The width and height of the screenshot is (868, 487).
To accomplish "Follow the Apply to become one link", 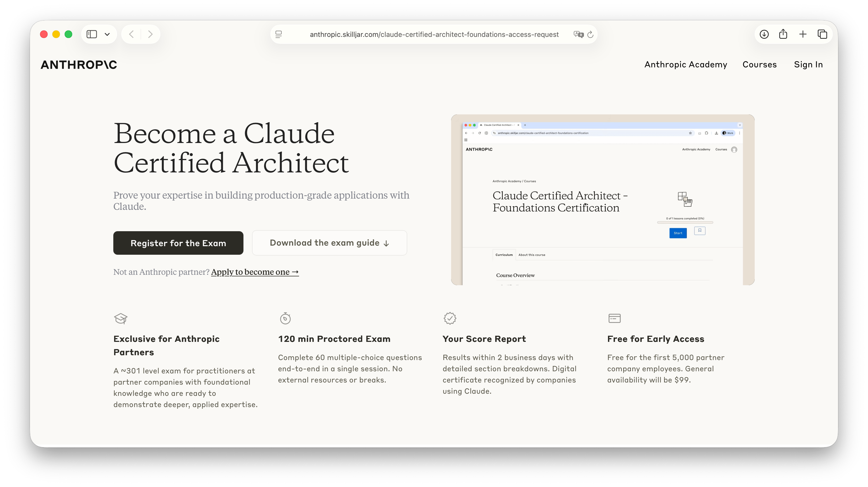I will tap(254, 272).
